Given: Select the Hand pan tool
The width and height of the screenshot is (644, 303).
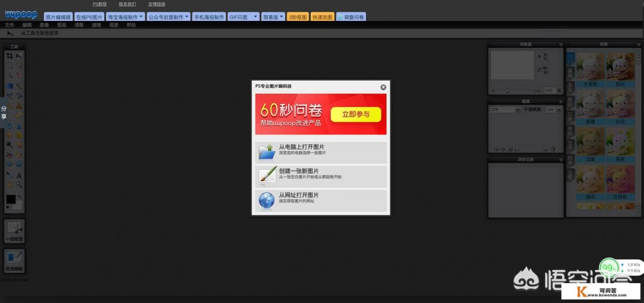Looking at the screenshot, I should pos(10,185).
